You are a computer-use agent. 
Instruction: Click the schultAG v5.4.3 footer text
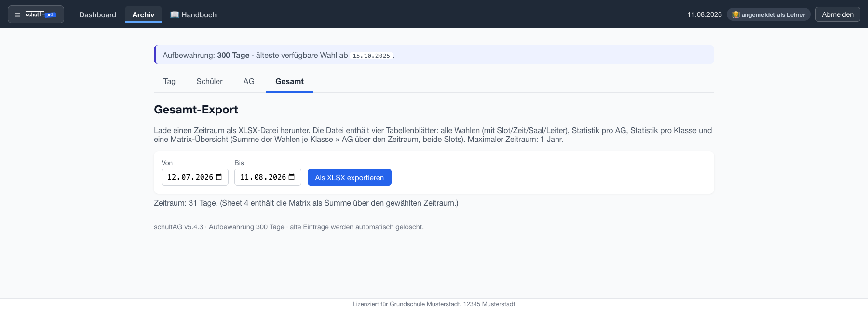point(289,227)
